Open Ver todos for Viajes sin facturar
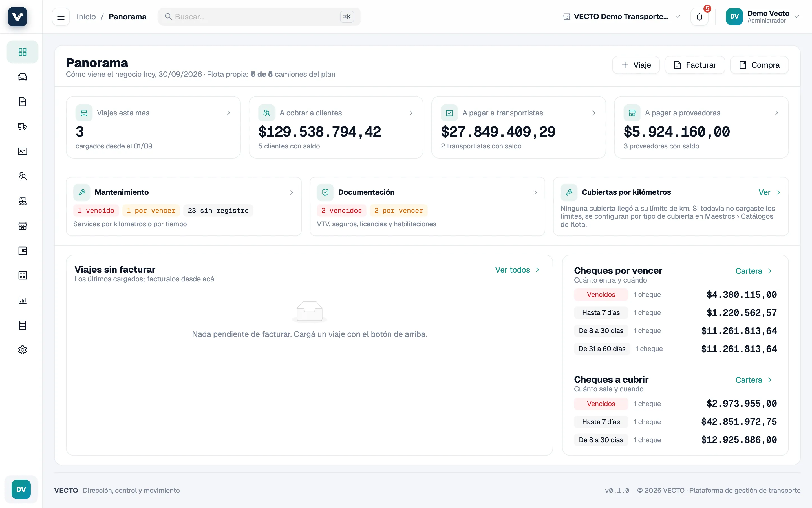This screenshot has width=812, height=508. click(517, 270)
